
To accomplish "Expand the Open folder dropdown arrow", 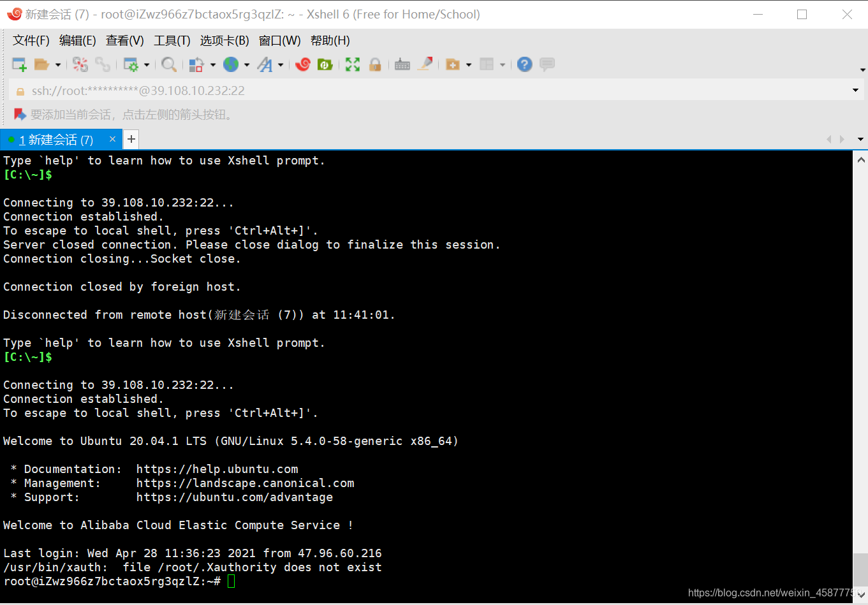I will click(58, 64).
